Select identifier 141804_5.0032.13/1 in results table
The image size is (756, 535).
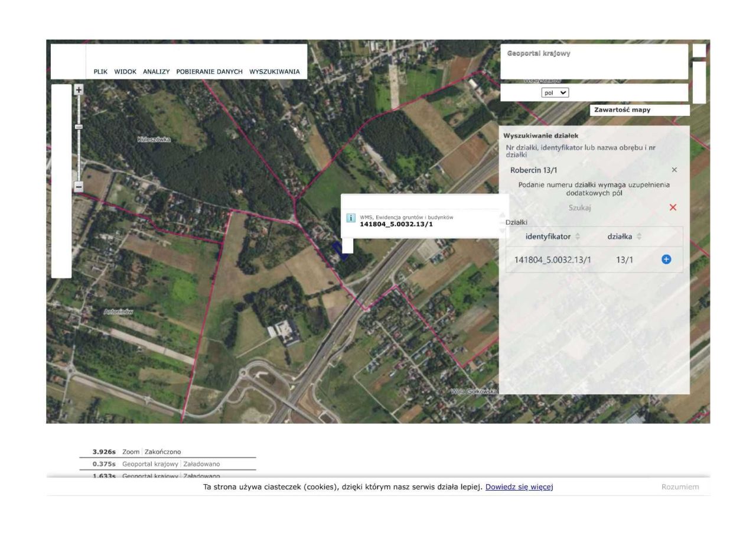pyautogui.click(x=553, y=260)
